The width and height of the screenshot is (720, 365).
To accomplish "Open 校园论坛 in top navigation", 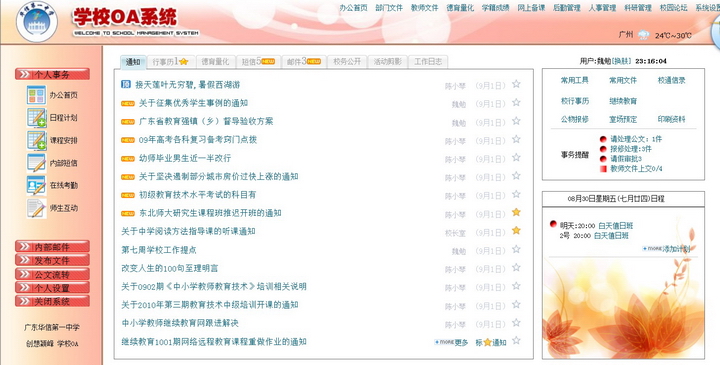I will (x=674, y=8).
